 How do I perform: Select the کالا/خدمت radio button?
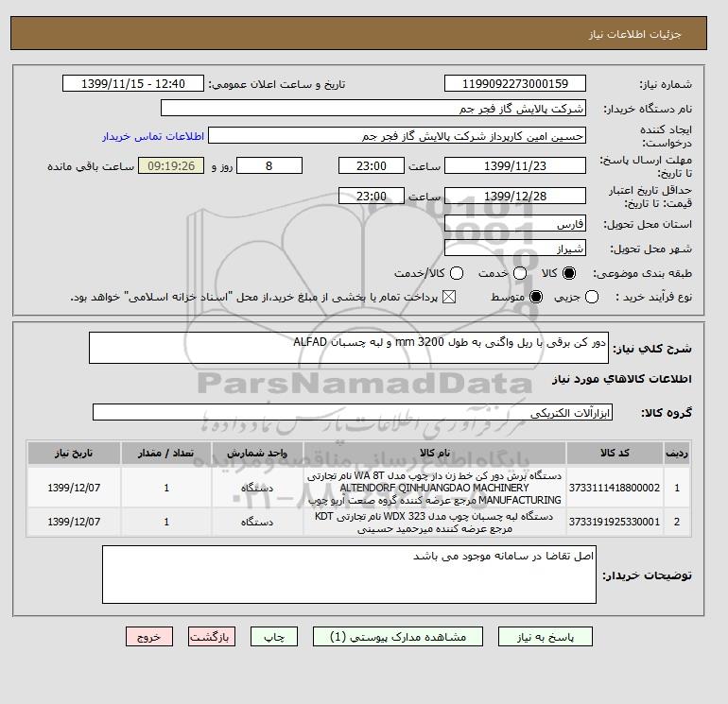pos(457,273)
